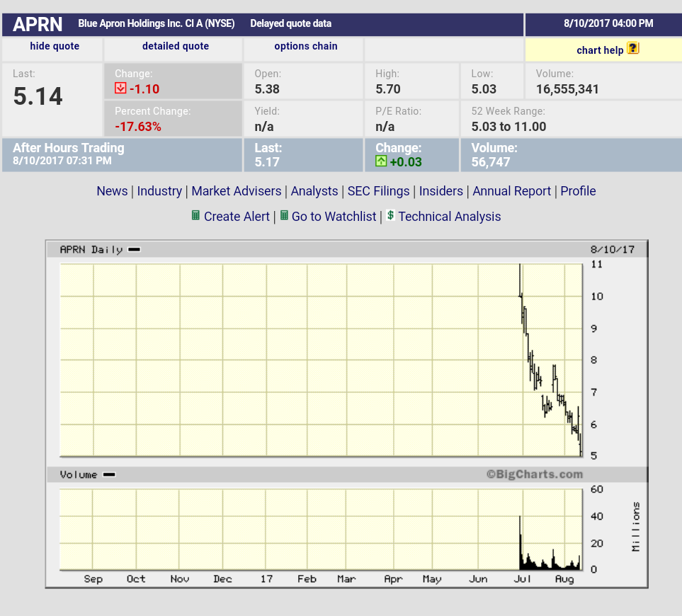Click the Volume chart legend label

click(87, 474)
